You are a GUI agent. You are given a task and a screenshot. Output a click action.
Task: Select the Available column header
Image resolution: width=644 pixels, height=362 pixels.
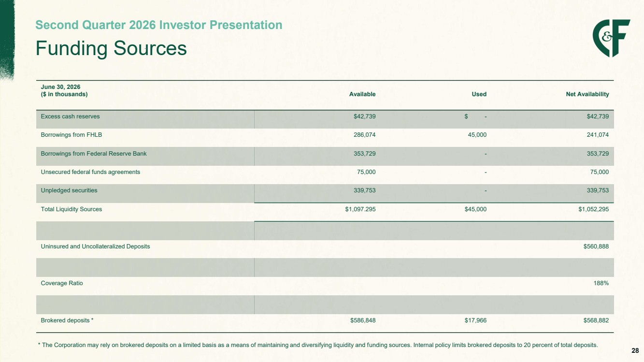(x=362, y=94)
